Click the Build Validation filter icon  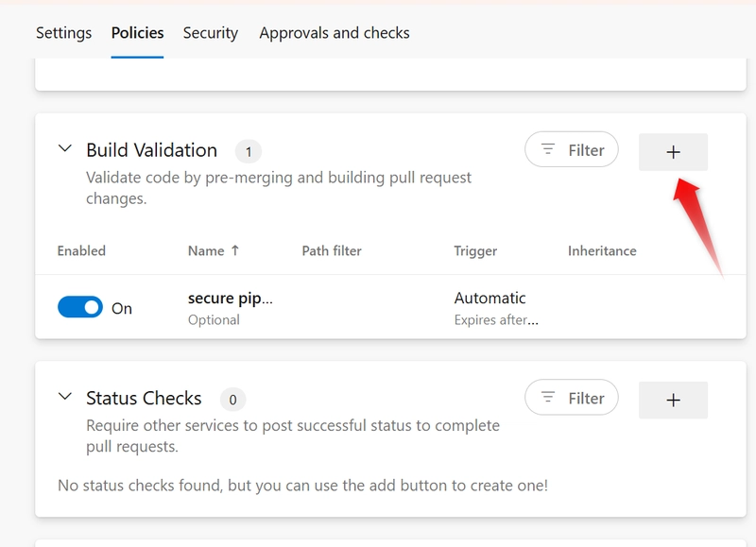click(548, 149)
